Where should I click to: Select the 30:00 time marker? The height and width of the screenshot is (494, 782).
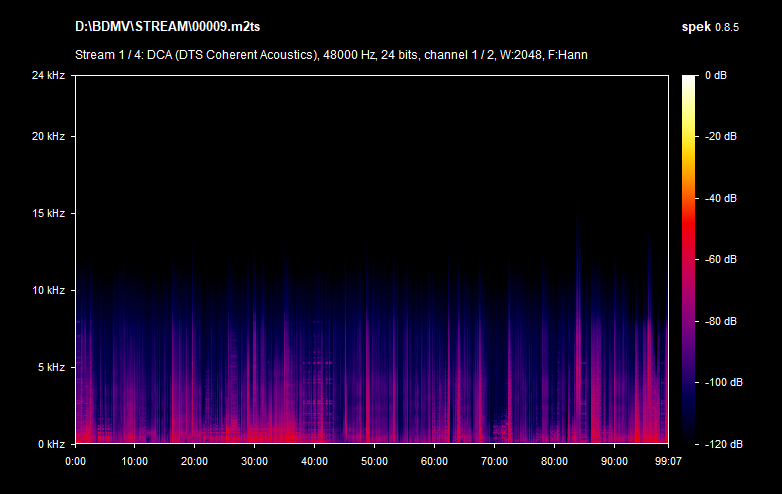(254, 461)
